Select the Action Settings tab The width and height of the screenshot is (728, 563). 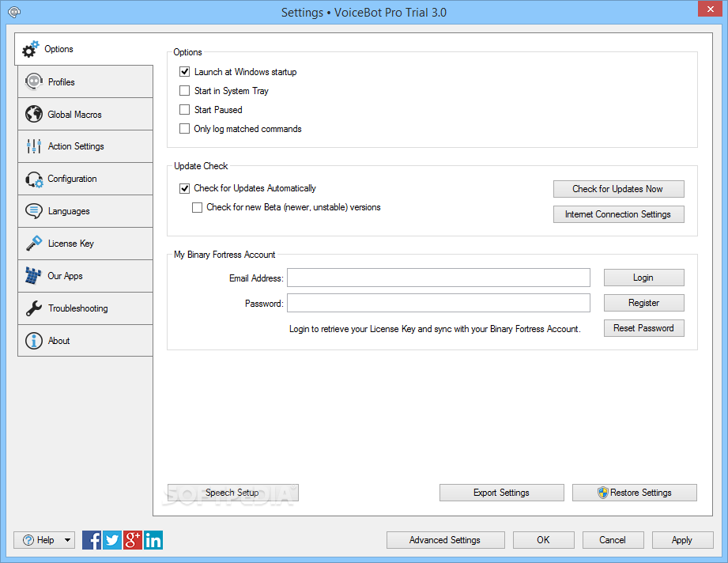(x=85, y=146)
